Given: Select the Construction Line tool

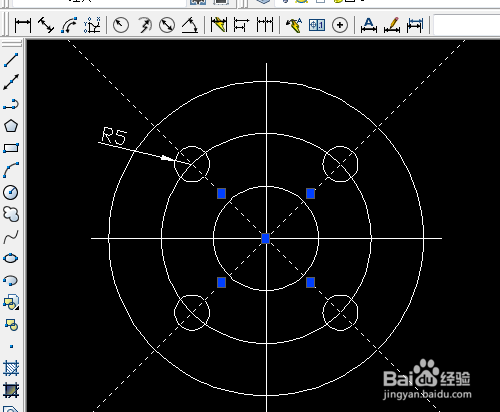Looking at the screenshot, I should [x=11, y=82].
